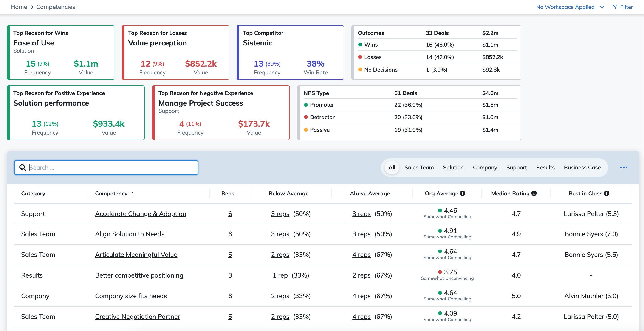Click the Competency sort arrow
The width and height of the screenshot is (644, 331).
tap(132, 193)
